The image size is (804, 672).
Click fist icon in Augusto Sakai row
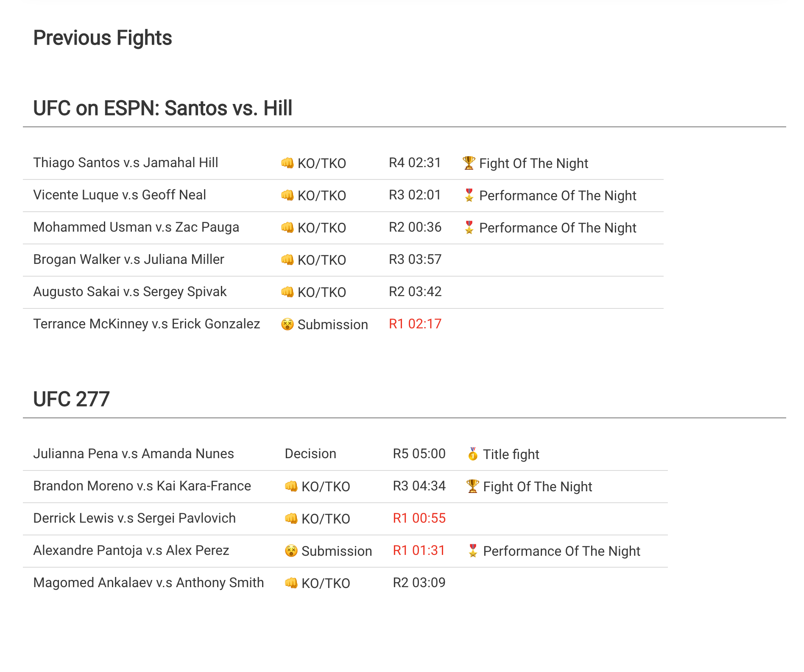point(287,292)
